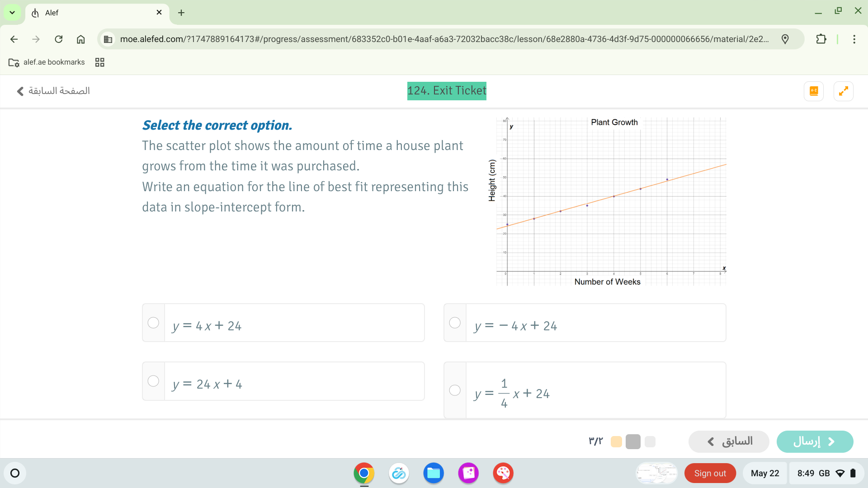Open a new browser tab
The height and width of the screenshot is (488, 868).
(181, 13)
